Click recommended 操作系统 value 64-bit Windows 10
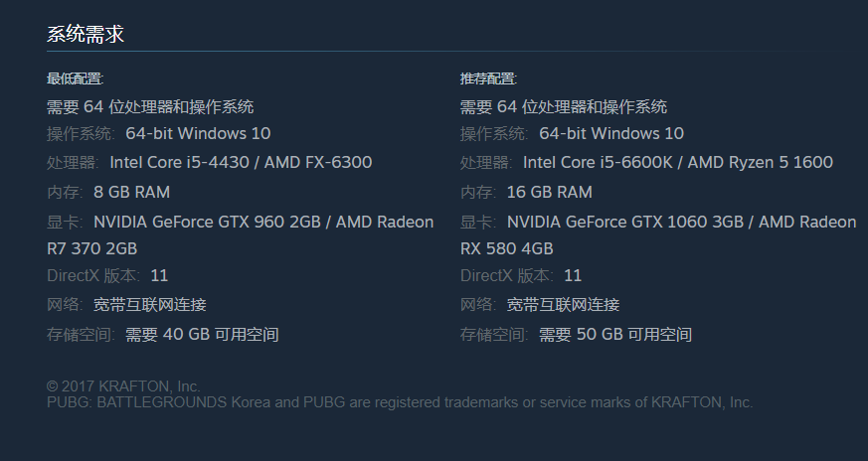 tap(611, 133)
